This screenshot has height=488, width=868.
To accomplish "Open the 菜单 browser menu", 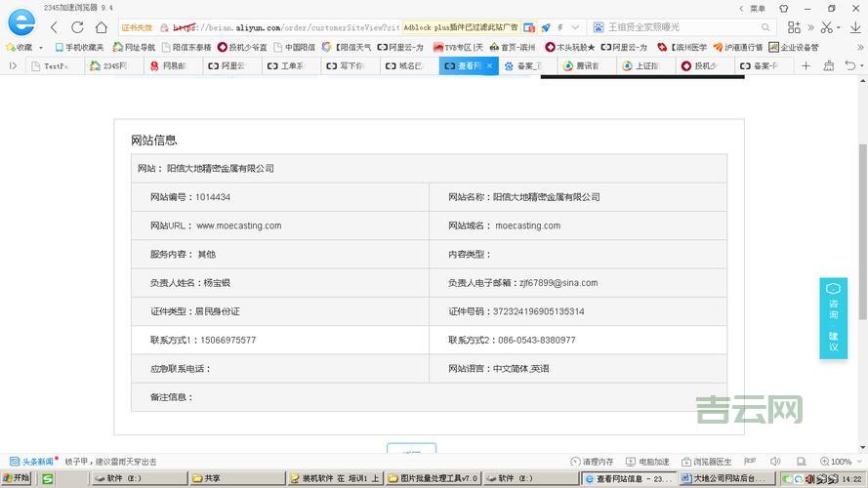I will tap(758, 9).
